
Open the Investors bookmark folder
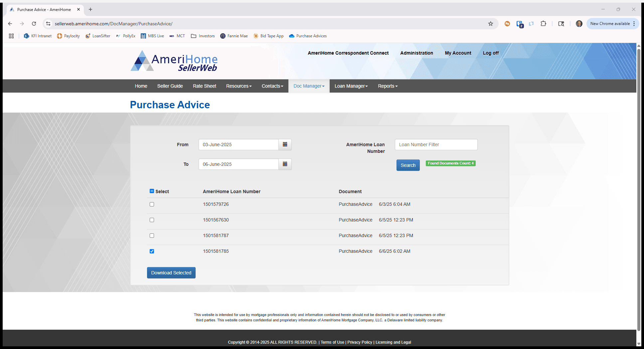click(x=203, y=36)
